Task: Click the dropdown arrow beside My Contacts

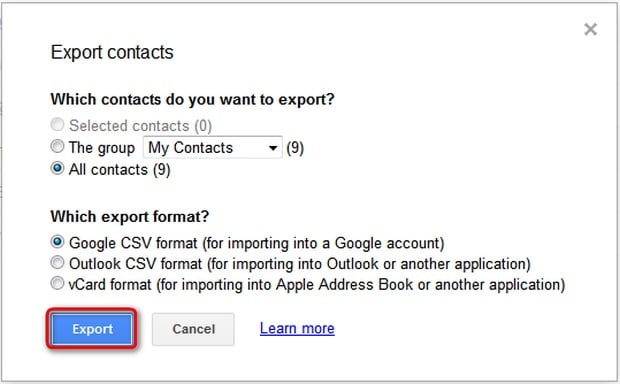Action: [273, 148]
